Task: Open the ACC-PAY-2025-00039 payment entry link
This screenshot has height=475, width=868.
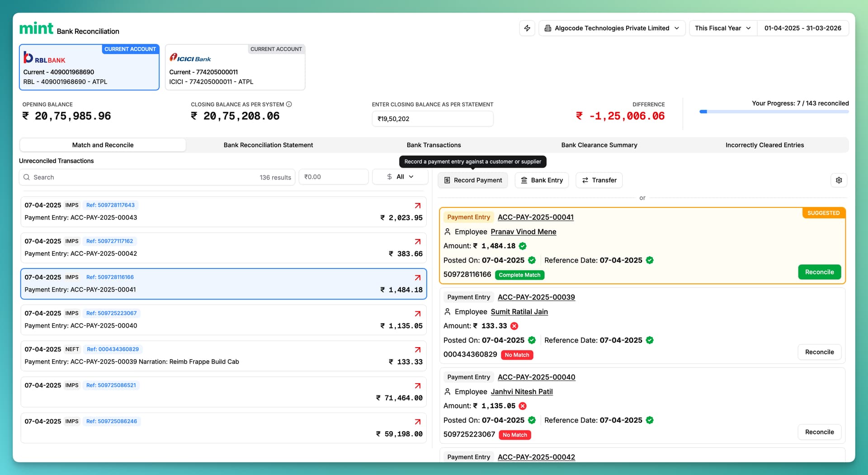Action: coord(536,297)
